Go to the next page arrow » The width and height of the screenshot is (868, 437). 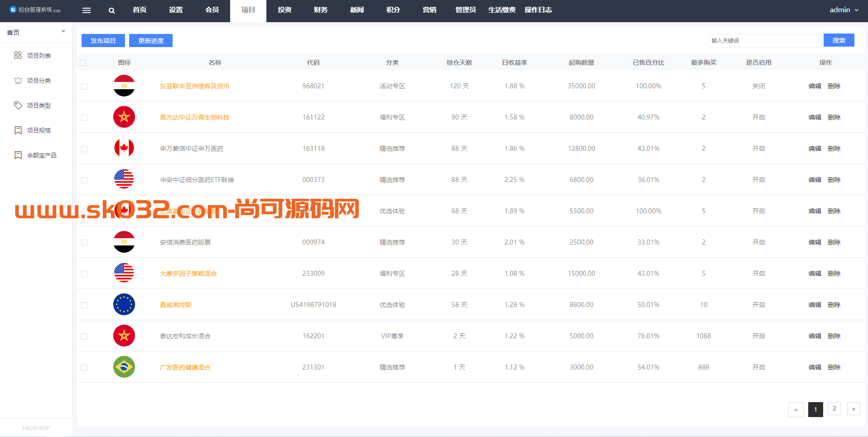(854, 409)
